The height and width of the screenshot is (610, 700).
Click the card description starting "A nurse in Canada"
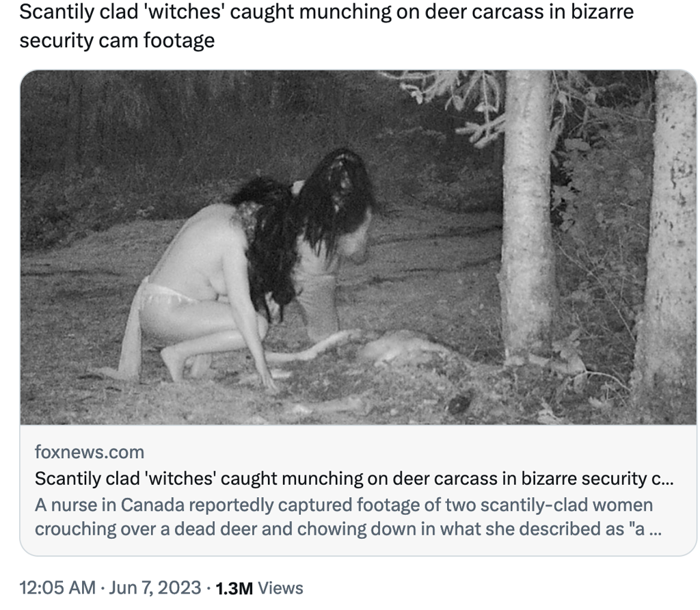click(342, 505)
